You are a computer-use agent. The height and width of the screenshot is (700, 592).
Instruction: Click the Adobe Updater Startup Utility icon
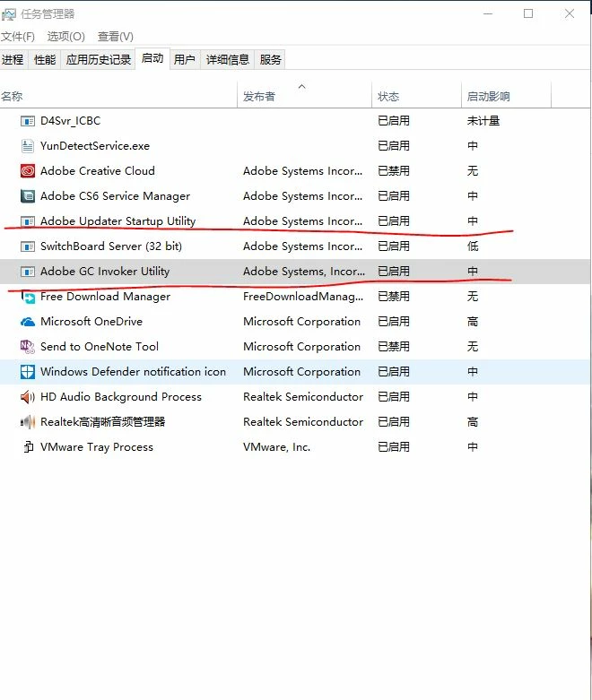[x=28, y=221]
